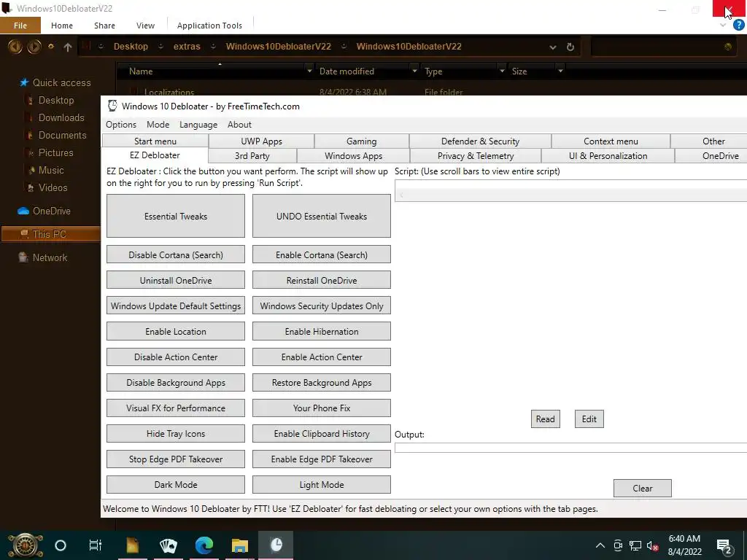Image resolution: width=747 pixels, height=560 pixels.
Task: Expand the breadcrumb arrow after Desktop
Action: click(160, 47)
